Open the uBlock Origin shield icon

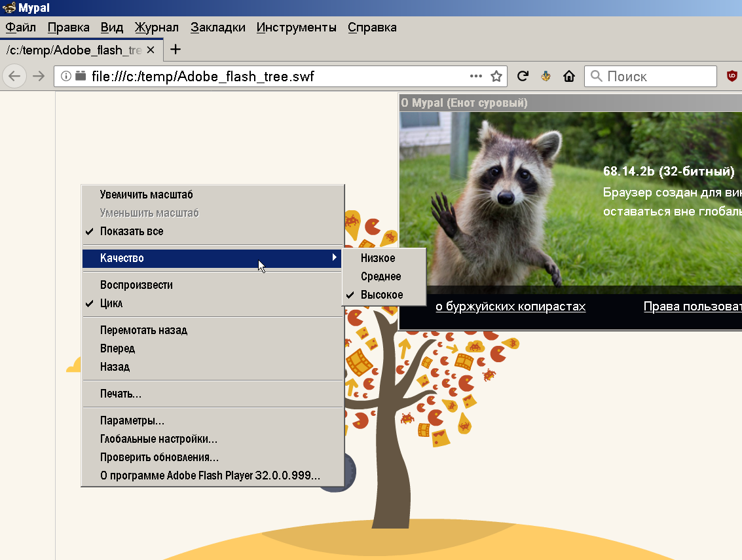(x=732, y=76)
